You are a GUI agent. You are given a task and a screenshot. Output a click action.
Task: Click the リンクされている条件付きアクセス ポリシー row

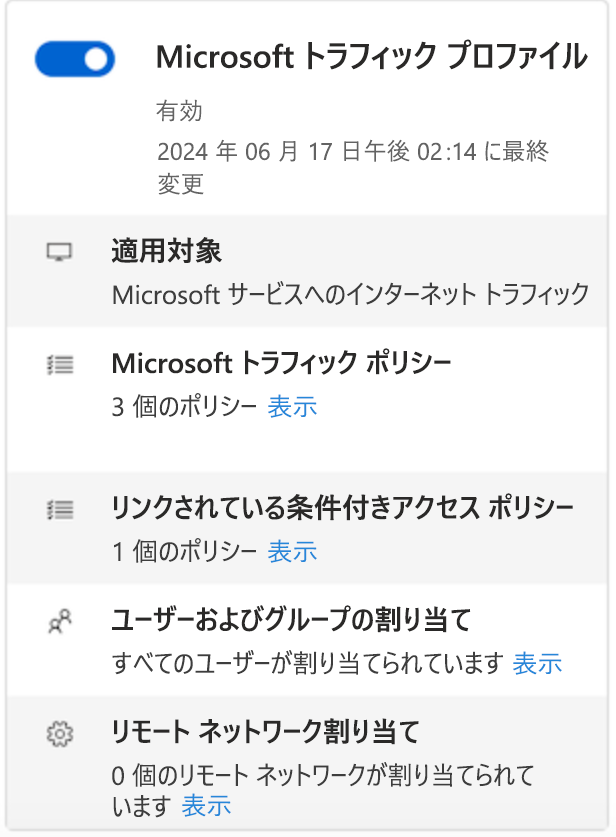click(x=308, y=527)
